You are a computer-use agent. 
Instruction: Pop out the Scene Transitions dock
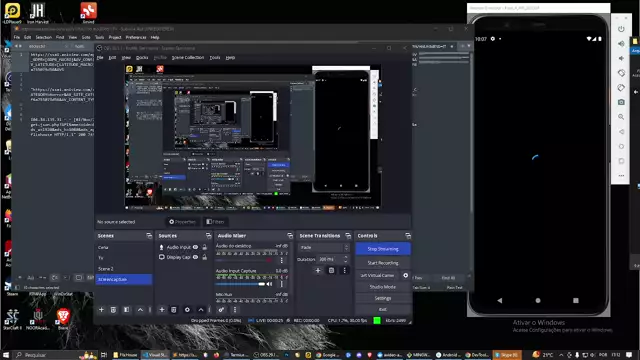(348, 236)
